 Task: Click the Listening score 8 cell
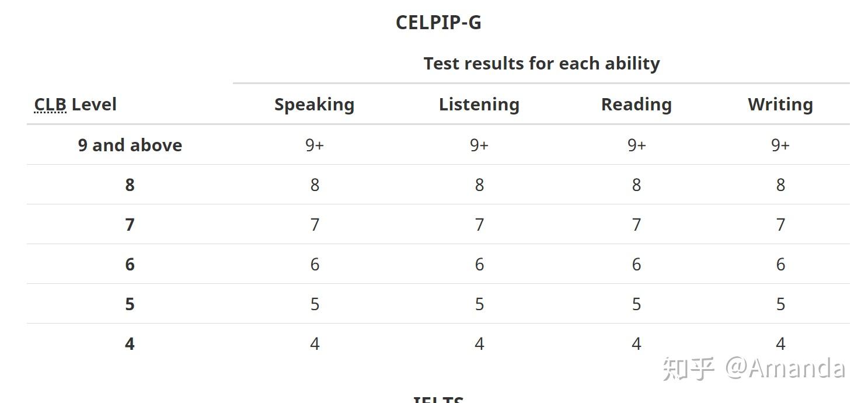tap(479, 185)
